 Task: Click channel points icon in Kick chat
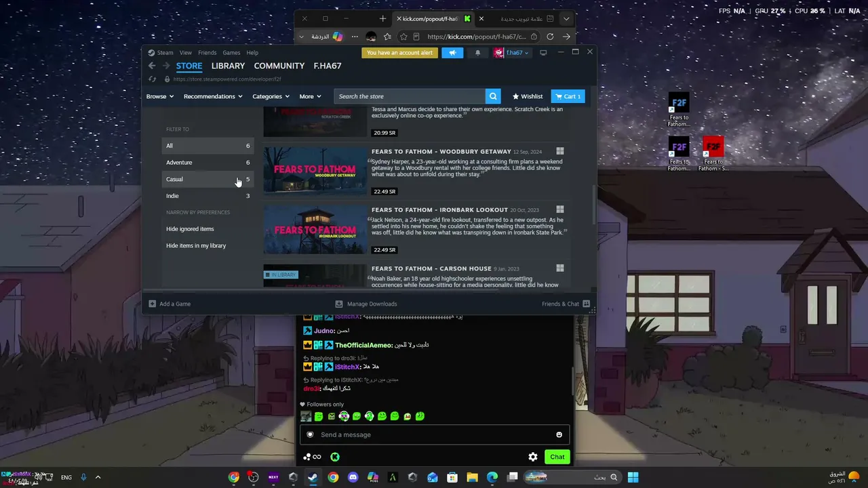click(313, 457)
